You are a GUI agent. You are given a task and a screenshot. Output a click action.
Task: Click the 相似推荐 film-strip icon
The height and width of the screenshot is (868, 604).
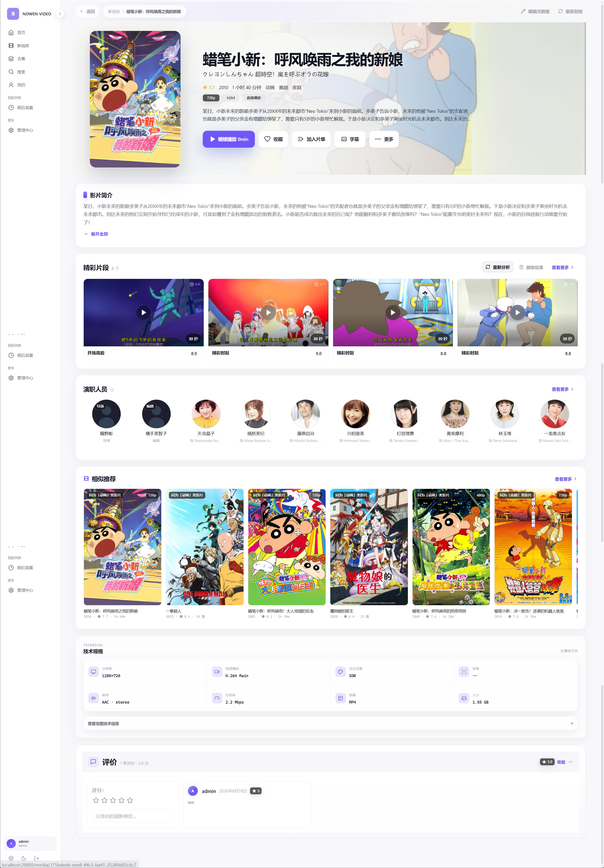86,479
